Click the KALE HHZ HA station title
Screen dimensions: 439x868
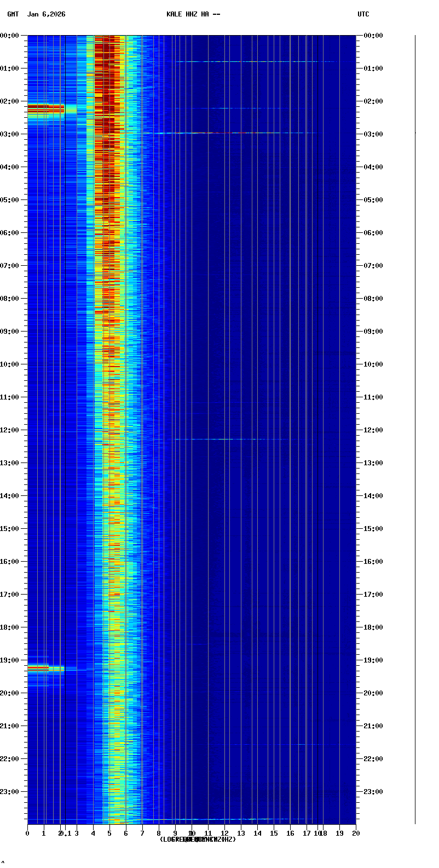[x=193, y=14]
